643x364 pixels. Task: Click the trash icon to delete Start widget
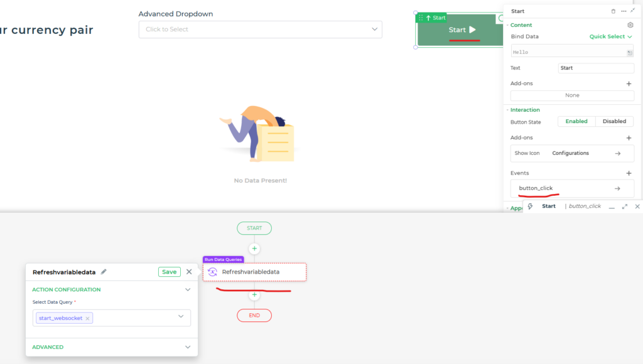pyautogui.click(x=615, y=11)
